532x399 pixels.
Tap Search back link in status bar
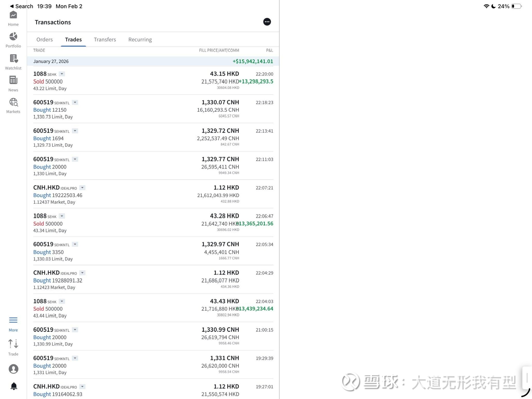21,6
